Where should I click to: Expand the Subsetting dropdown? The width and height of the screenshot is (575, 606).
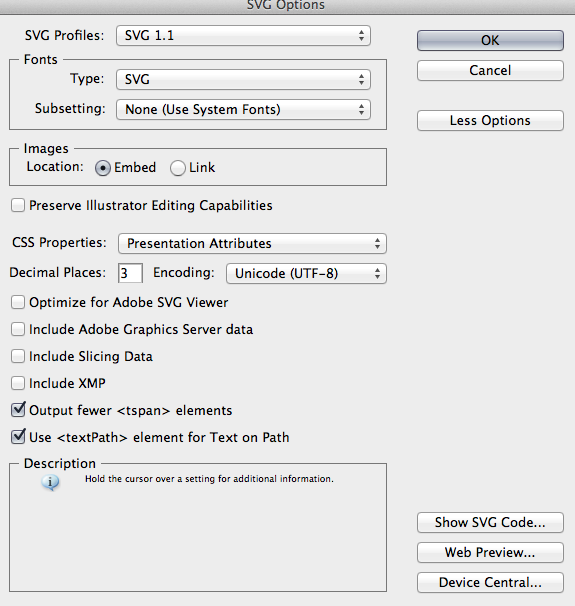pos(243,109)
